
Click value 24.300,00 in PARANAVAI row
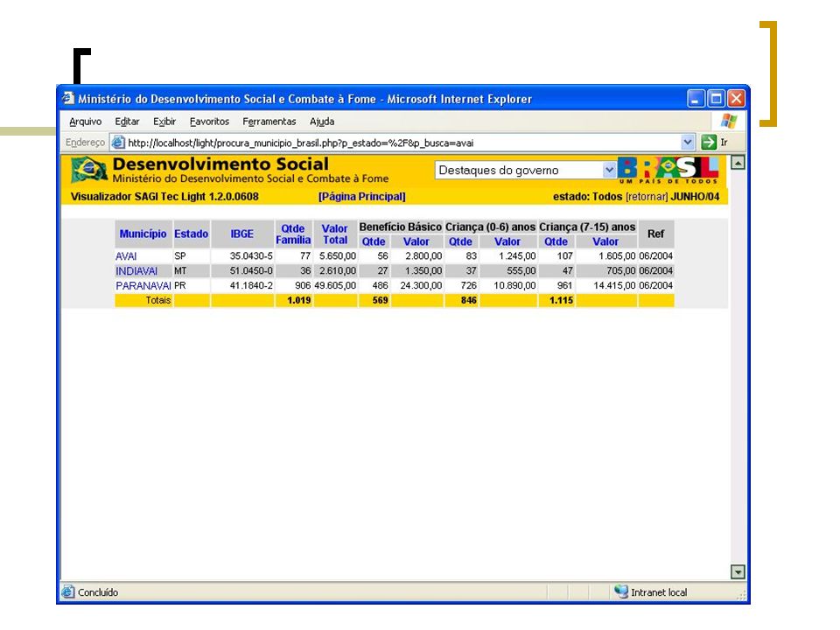421,285
